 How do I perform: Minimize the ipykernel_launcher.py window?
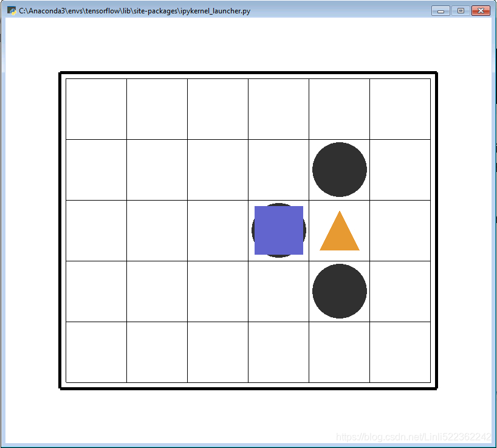(x=440, y=11)
